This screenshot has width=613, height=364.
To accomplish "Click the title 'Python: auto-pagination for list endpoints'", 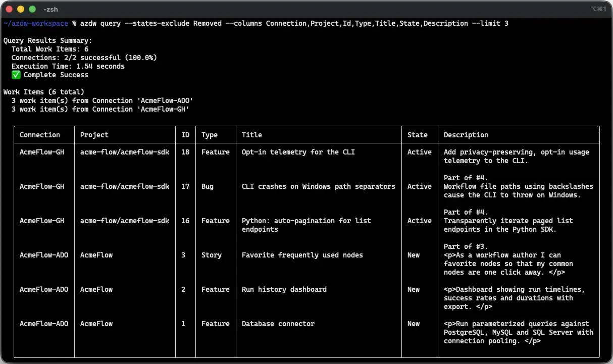I will (306, 225).
